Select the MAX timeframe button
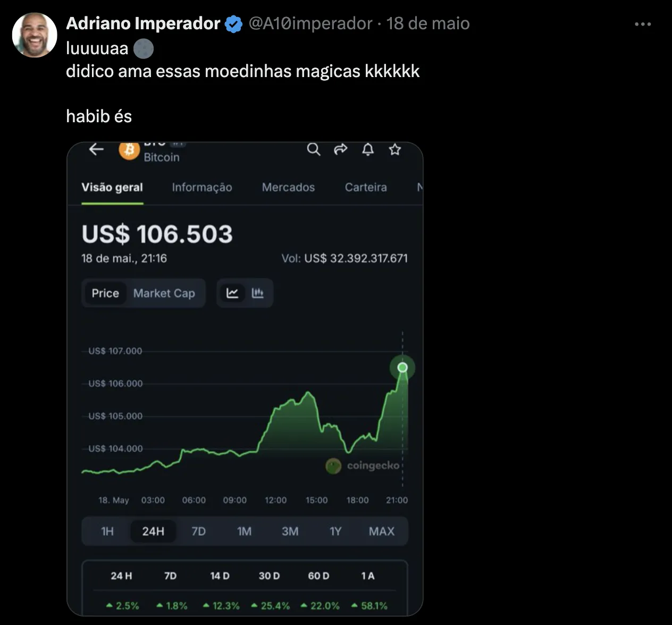The height and width of the screenshot is (625, 672). pos(381,531)
